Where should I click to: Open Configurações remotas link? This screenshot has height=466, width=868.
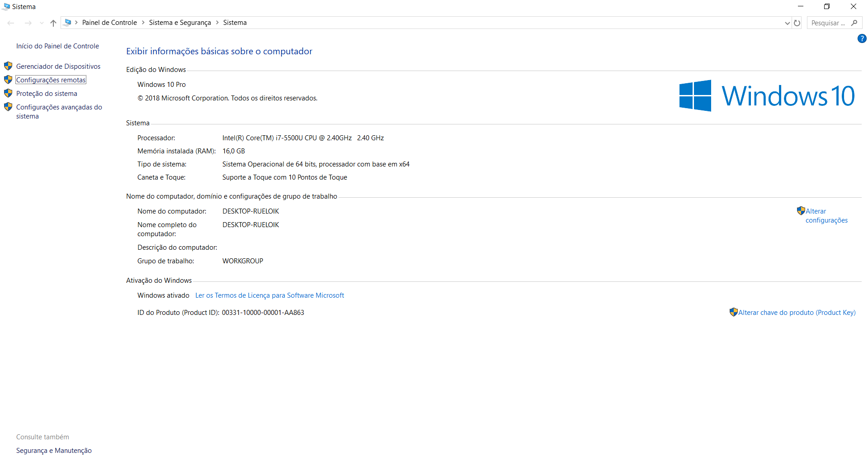tap(51, 80)
